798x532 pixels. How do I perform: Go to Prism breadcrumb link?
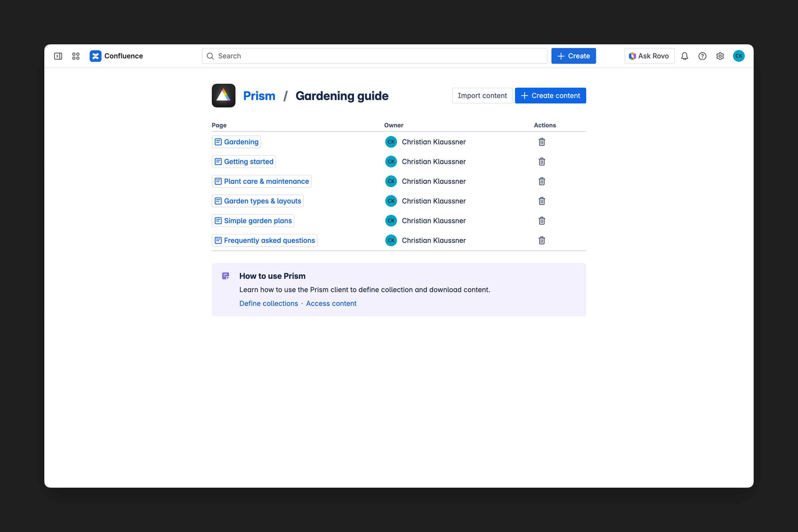pos(259,96)
